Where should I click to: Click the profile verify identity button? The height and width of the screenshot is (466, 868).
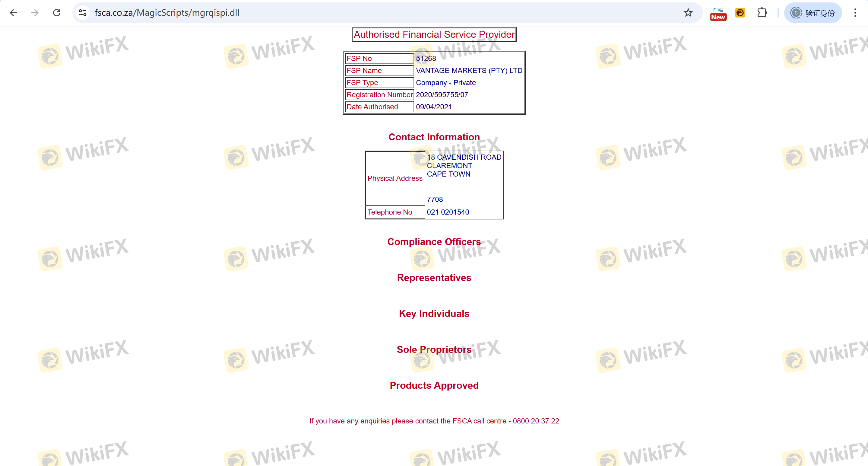coord(813,13)
